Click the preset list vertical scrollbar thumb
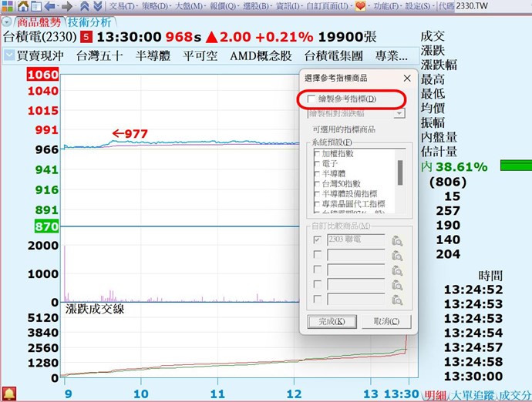This screenshot has width=532, height=402. pyautogui.click(x=400, y=173)
